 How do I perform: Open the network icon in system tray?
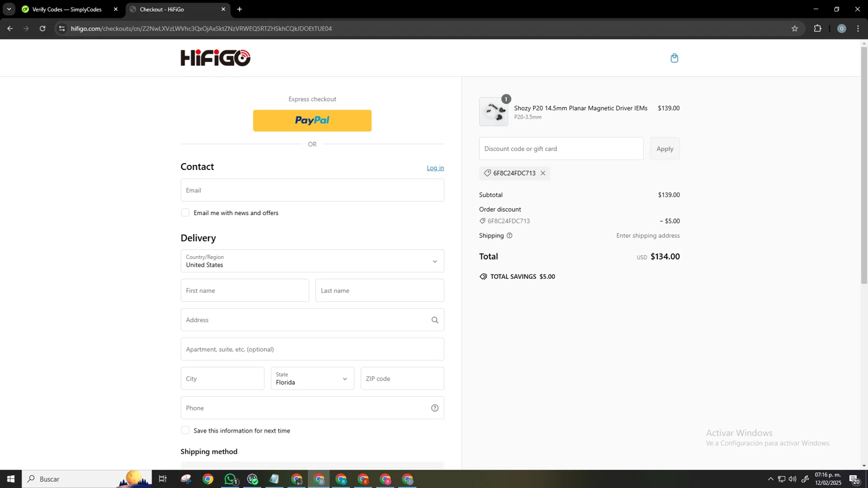[x=781, y=479]
